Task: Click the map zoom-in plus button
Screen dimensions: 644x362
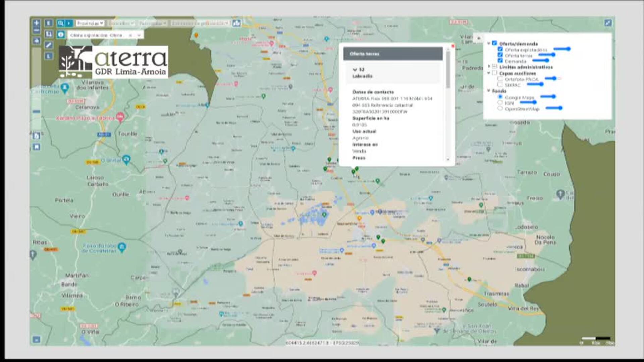Action: click(37, 23)
